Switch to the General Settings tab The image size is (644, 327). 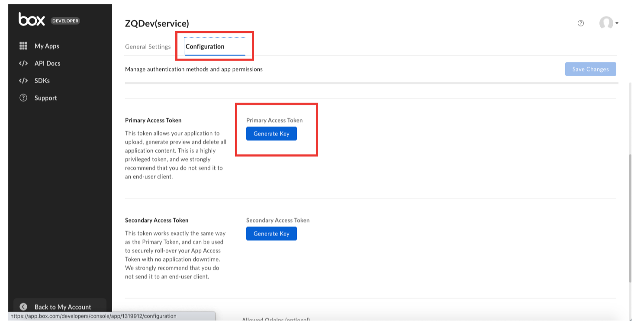(x=148, y=47)
